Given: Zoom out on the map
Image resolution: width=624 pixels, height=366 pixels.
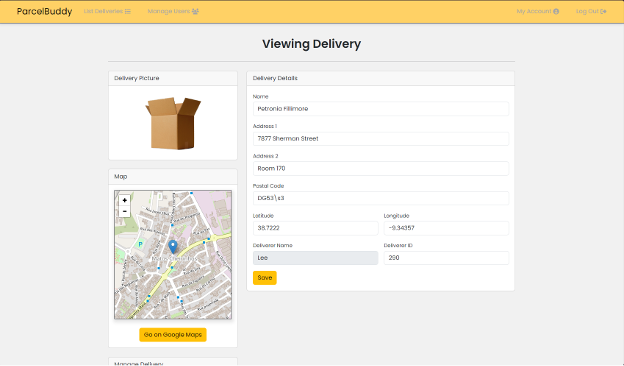Looking at the screenshot, I should click(x=125, y=211).
